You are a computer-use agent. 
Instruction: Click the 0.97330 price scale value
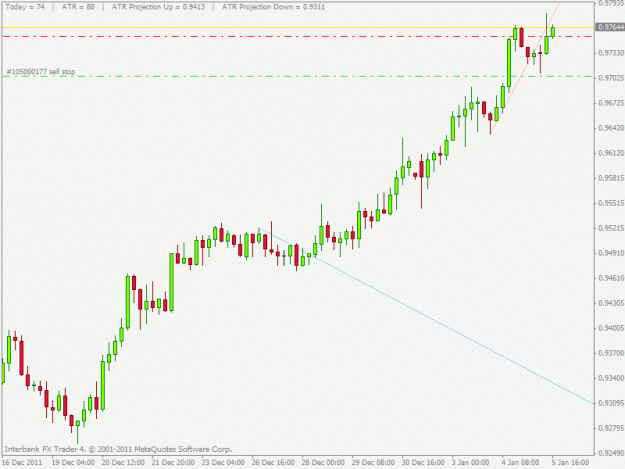click(x=611, y=53)
